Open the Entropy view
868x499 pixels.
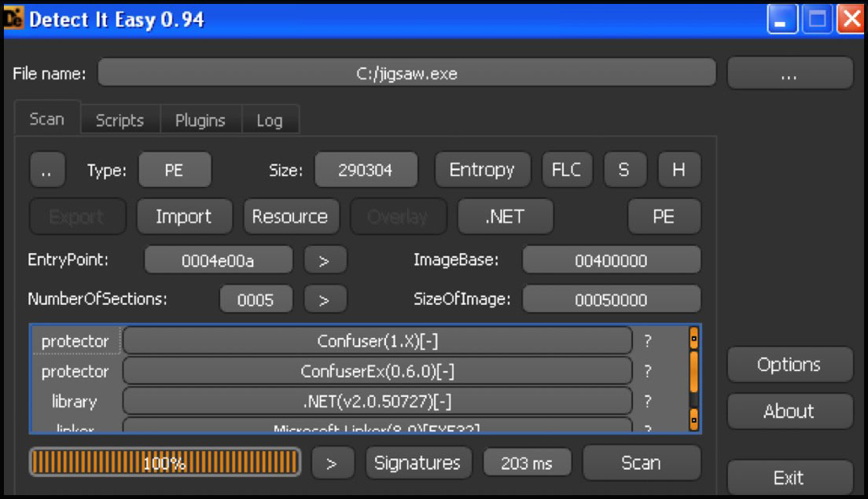click(482, 170)
